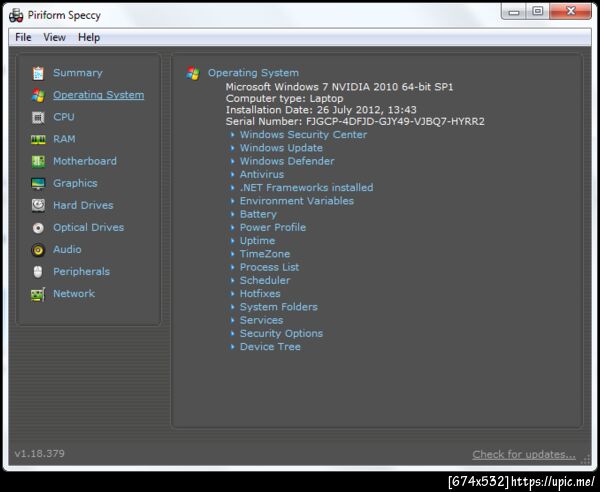Screen dimensions: 600x492
Task: Expand the Antivirus arrow
Action: (232, 174)
